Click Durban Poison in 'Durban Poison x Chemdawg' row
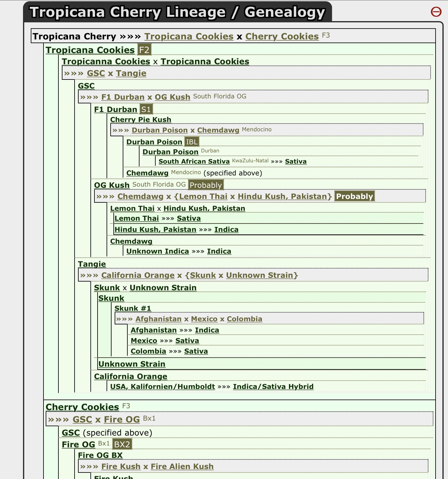The width and height of the screenshot is (448, 479). click(160, 130)
